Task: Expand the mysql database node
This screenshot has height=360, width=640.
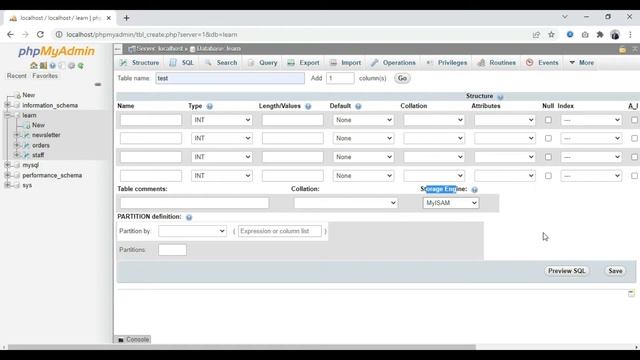Action: 7,165
